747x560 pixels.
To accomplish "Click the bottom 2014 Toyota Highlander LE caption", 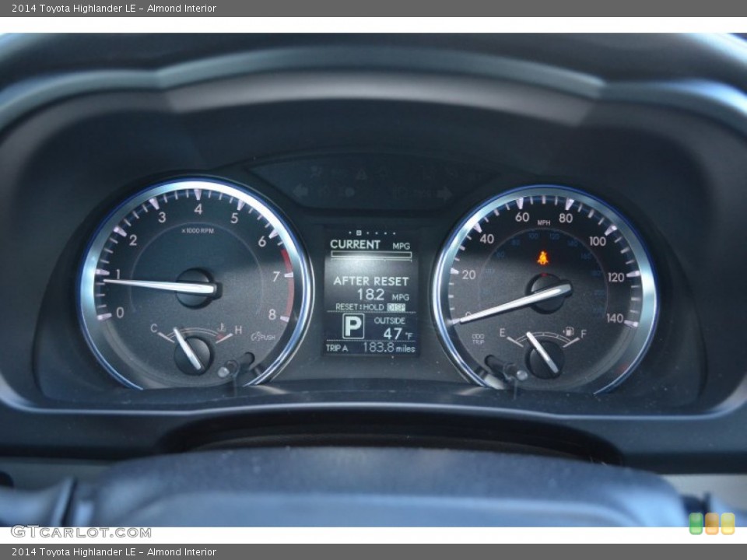I will coord(114,552).
